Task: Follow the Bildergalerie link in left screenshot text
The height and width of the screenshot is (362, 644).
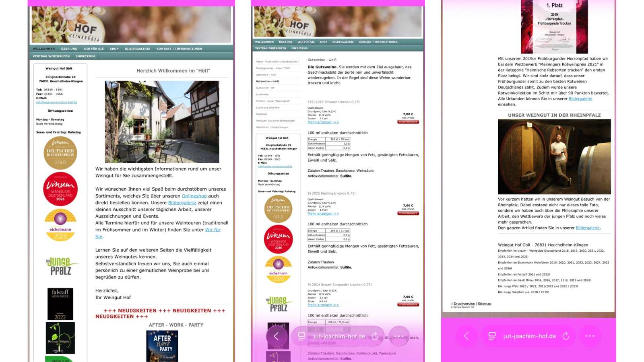Action: tap(182, 203)
